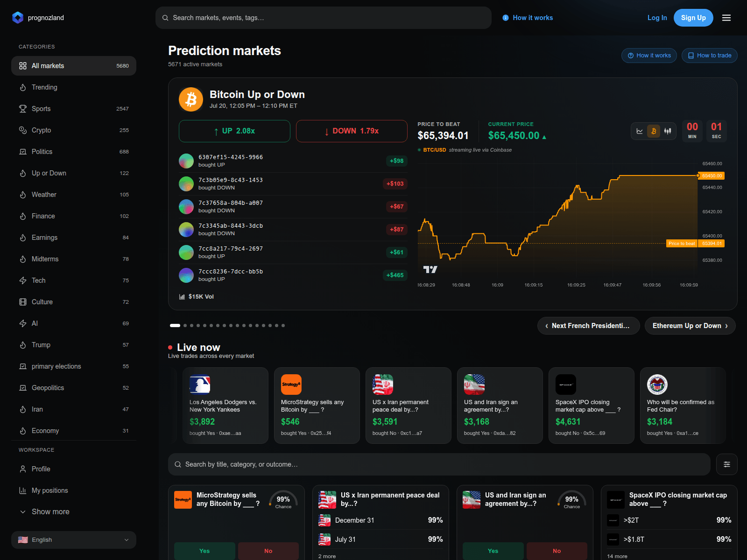
Task: Focus the top Search markets field
Action: point(324,18)
